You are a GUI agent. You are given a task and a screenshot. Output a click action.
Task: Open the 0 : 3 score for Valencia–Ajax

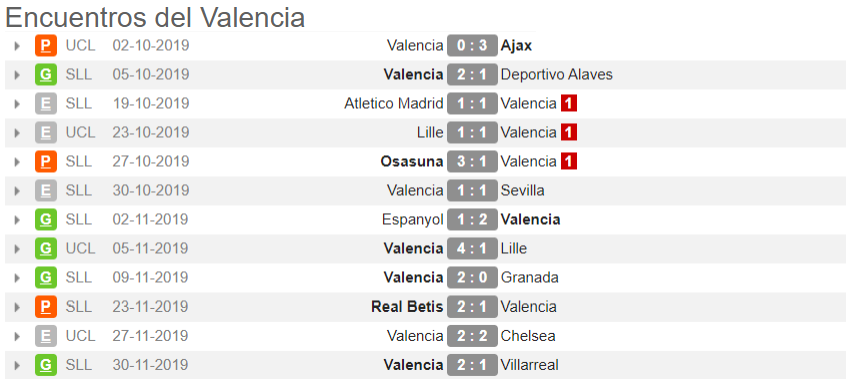pyautogui.click(x=472, y=45)
